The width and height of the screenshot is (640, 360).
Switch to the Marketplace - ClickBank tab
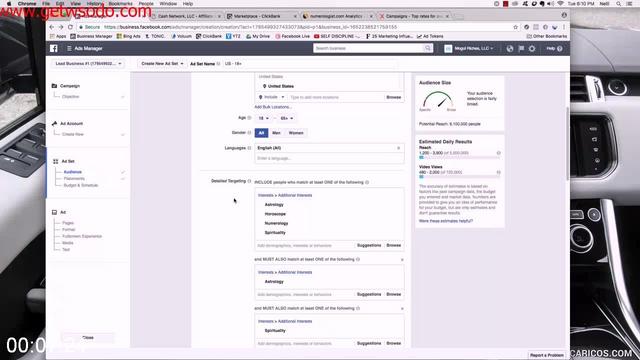pyautogui.click(x=260, y=16)
